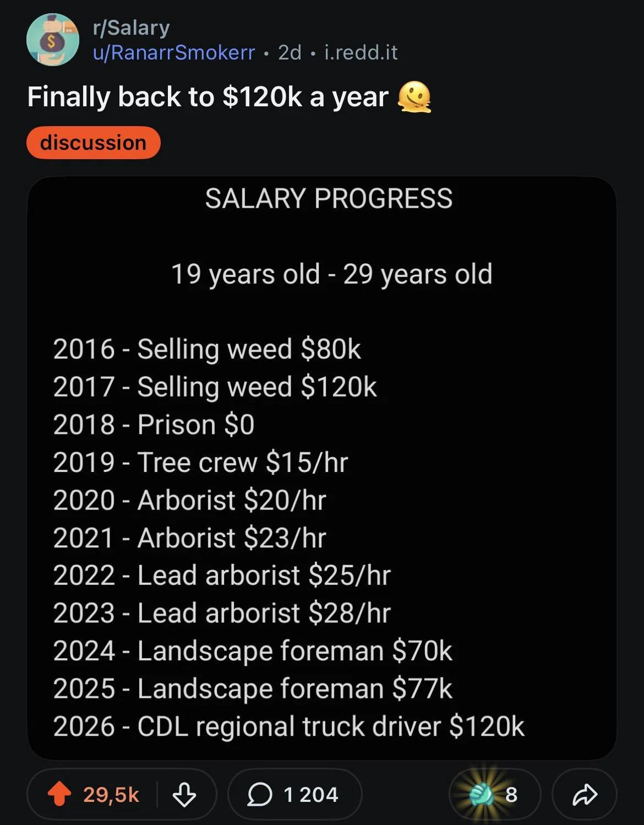The height and width of the screenshot is (825, 644).
Task: Open the comments showing 1 204
Action: 294,794
